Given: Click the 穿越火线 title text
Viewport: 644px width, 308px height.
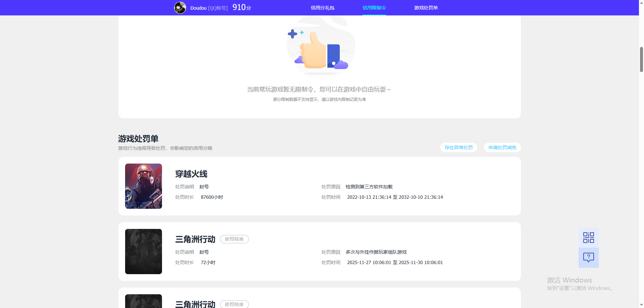Looking at the screenshot, I should click(x=191, y=174).
